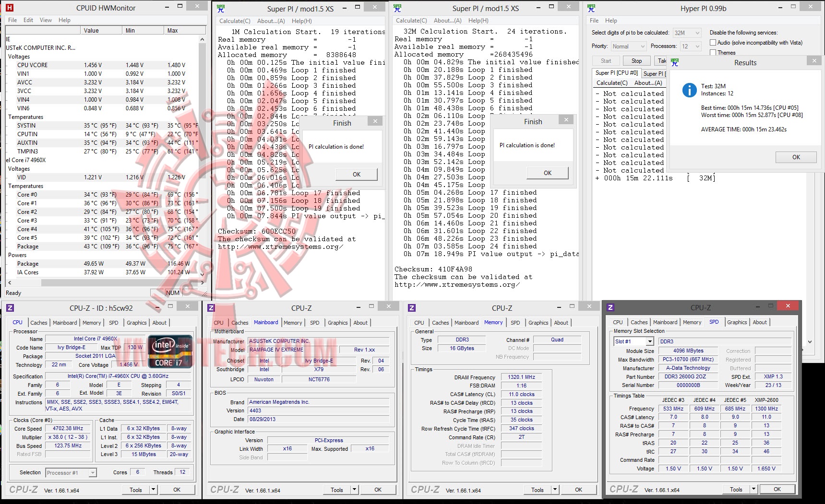
Task: Open the Help menu in Hyper PI
Action: tap(611, 21)
